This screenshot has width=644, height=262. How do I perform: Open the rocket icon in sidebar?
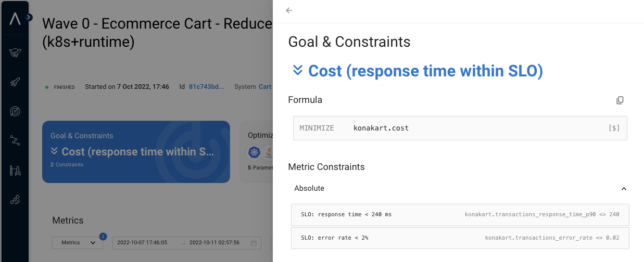point(15,82)
